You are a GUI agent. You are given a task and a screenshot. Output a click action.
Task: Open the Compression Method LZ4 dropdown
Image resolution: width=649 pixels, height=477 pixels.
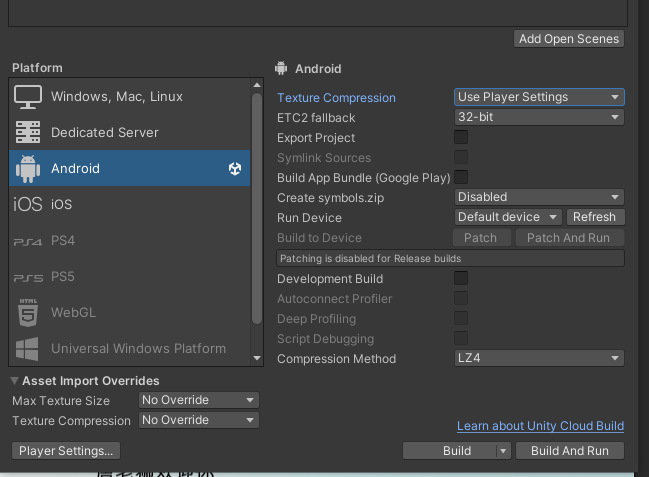[539, 358]
